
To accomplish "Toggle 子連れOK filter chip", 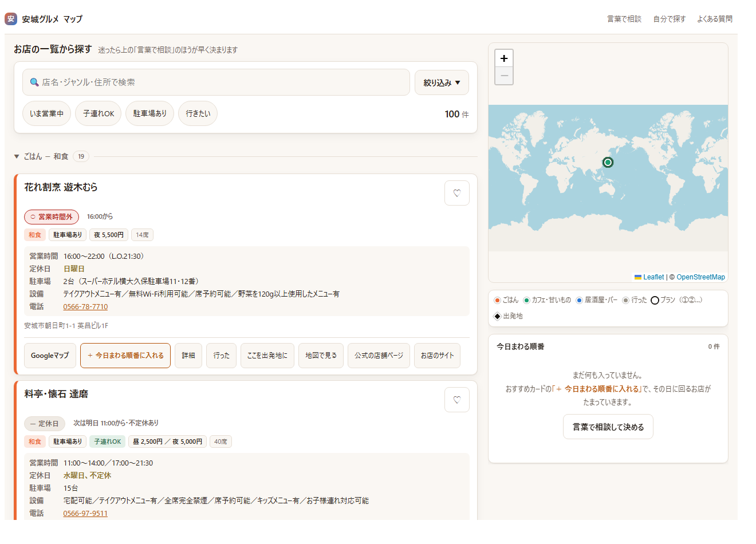I will pos(99,113).
